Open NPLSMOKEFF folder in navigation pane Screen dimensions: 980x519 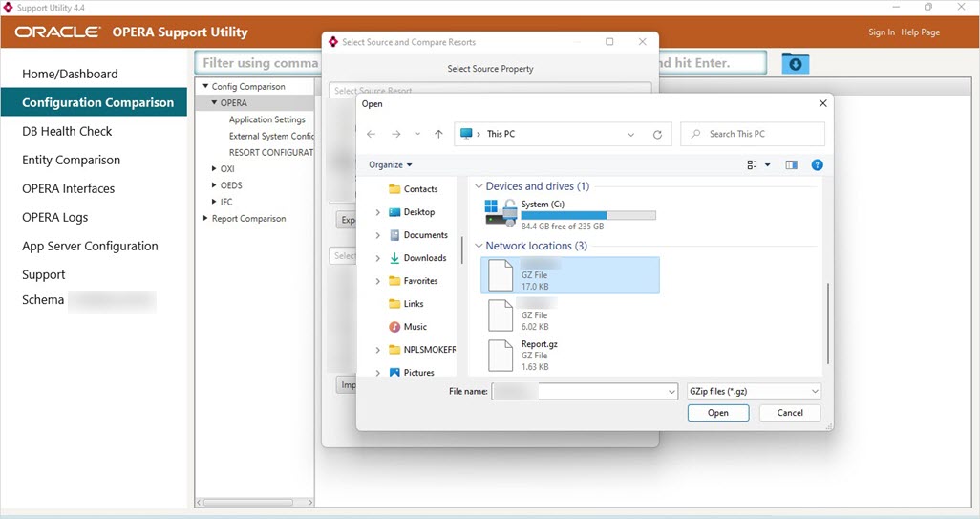(422, 350)
